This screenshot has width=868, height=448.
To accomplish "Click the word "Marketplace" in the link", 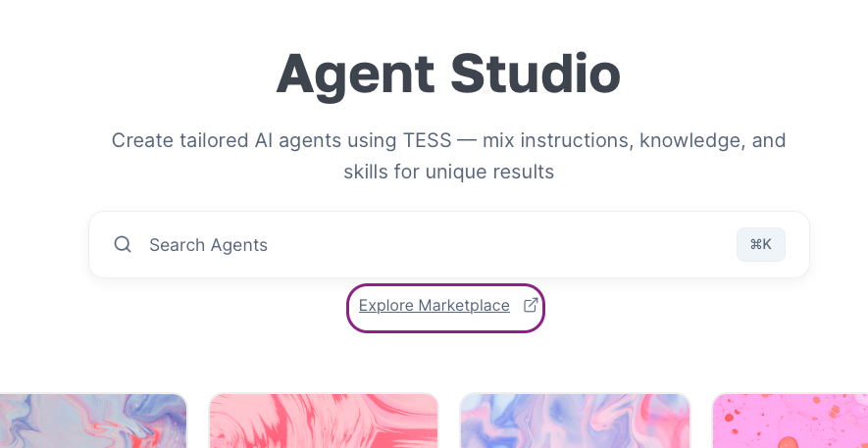I will click(464, 305).
